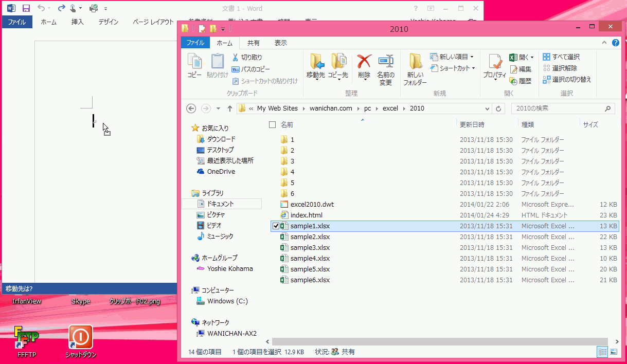Create a New folder (新しいフォルダー)

click(415, 69)
